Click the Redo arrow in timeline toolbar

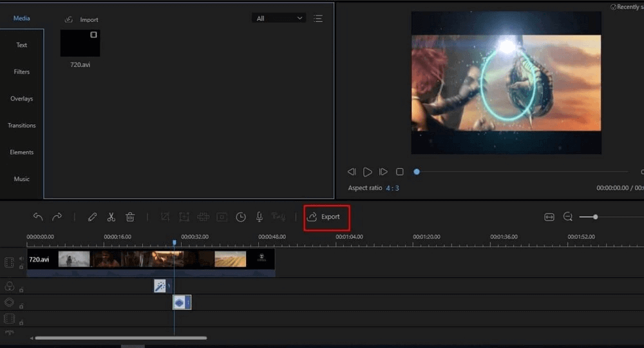click(57, 217)
